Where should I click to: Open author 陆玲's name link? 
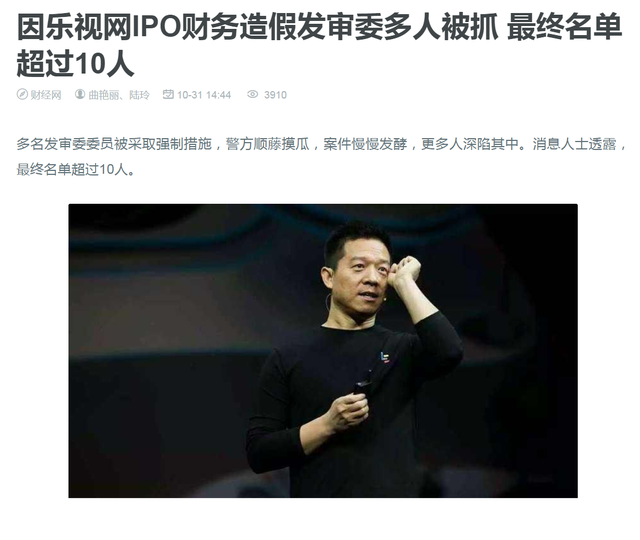(139, 95)
